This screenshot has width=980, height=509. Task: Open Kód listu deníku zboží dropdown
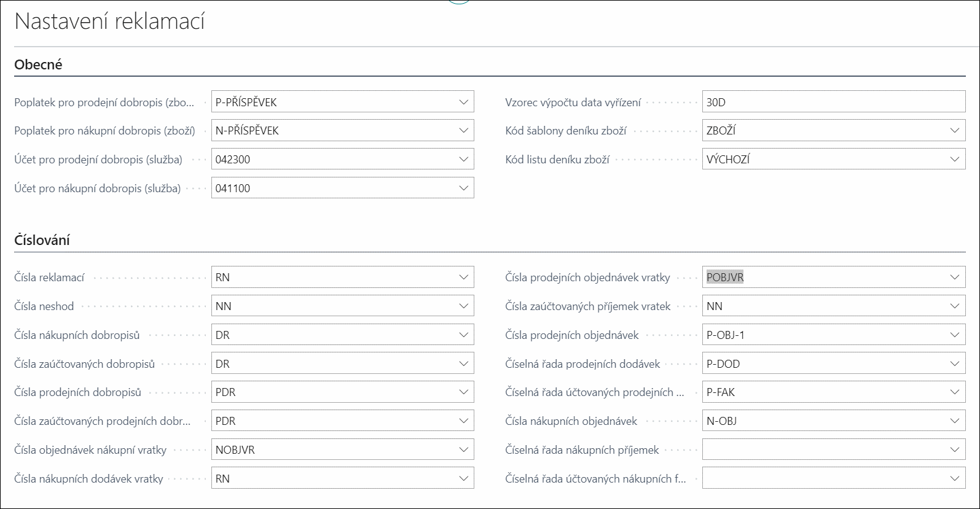tap(954, 159)
